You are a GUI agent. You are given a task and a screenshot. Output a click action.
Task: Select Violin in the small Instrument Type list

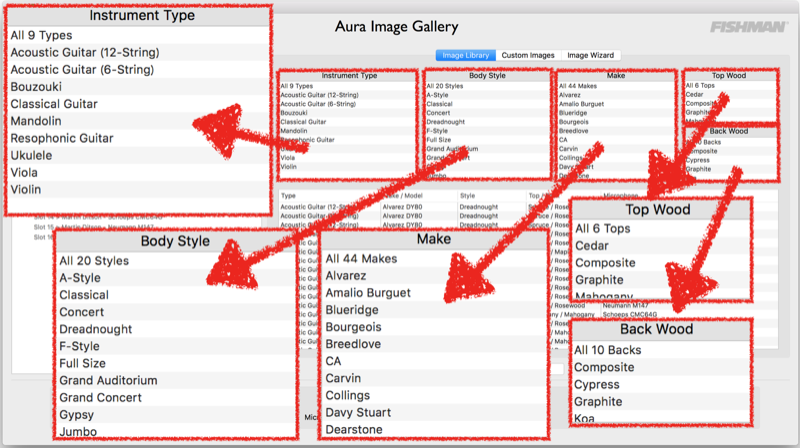[288, 167]
